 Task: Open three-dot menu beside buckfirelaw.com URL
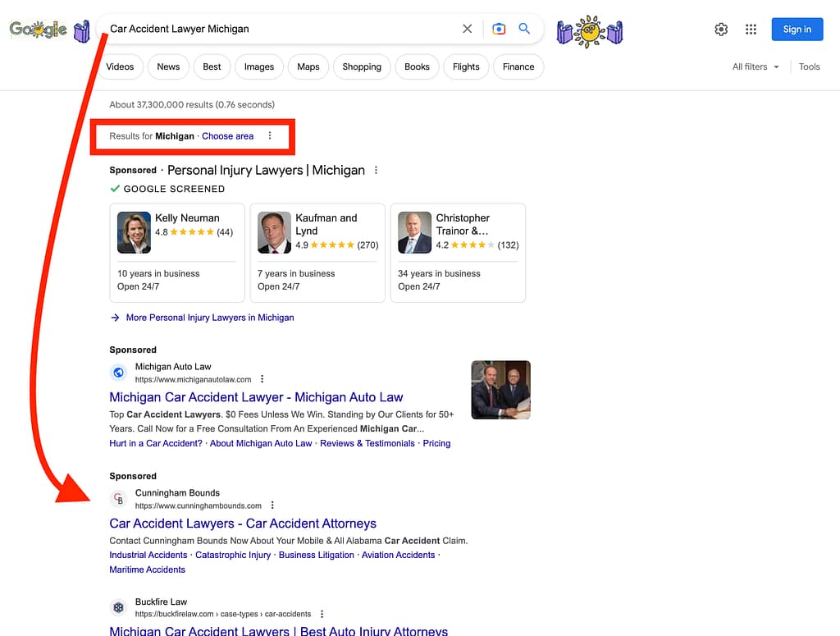tap(322, 614)
